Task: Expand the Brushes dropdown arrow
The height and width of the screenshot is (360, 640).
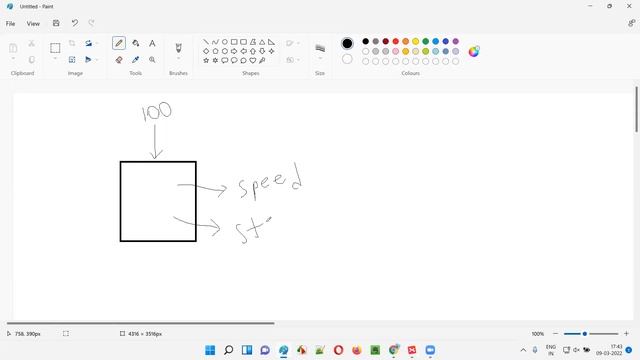Action: pyautogui.click(x=178, y=59)
